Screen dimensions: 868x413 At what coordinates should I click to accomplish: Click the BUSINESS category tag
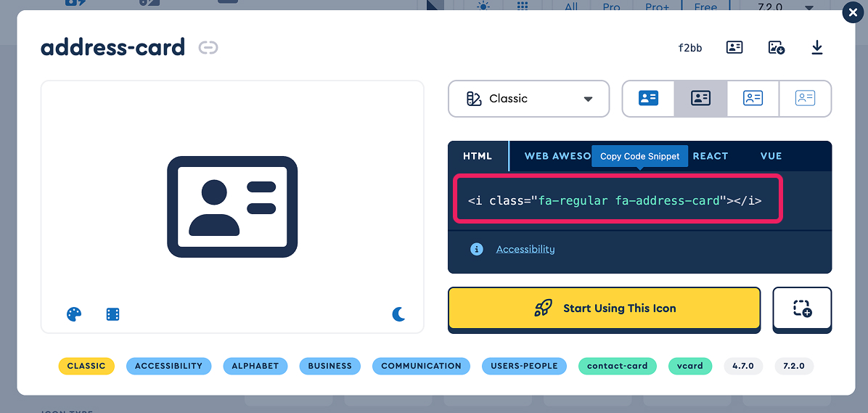(x=330, y=366)
